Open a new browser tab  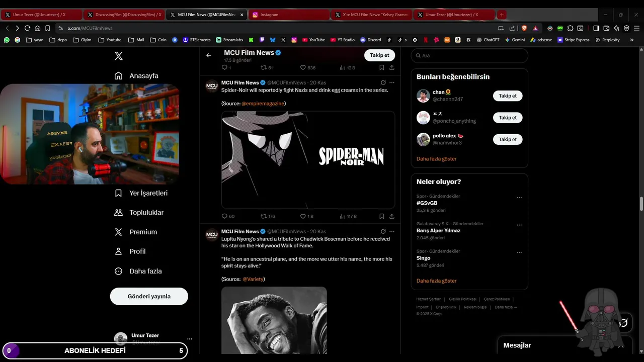tap(502, 15)
